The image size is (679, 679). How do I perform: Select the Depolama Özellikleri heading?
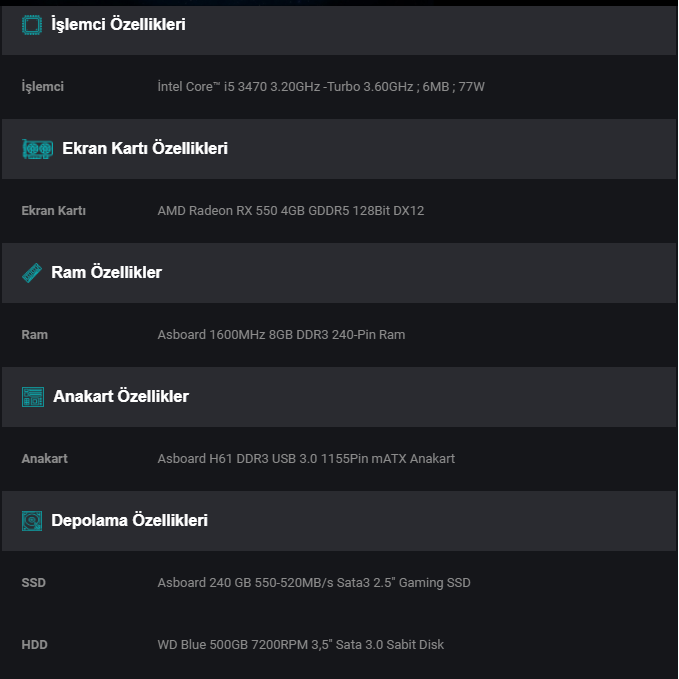click(x=129, y=521)
